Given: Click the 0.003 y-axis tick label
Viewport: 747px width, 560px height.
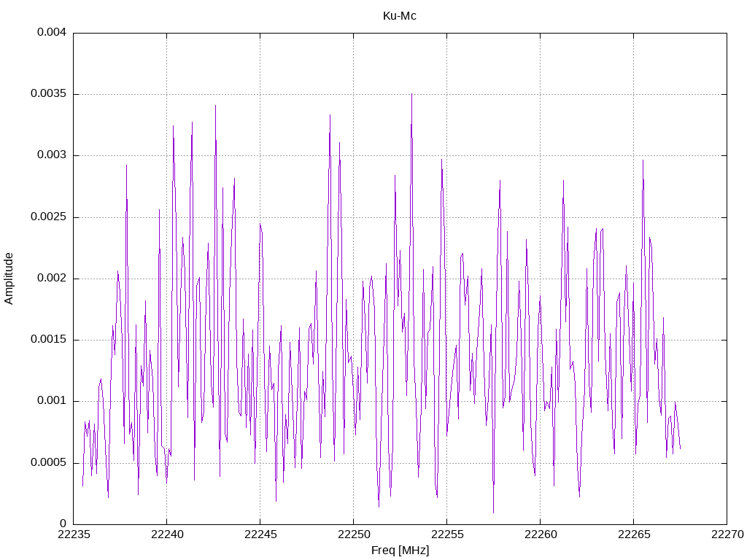Looking at the screenshot, I should (x=52, y=155).
